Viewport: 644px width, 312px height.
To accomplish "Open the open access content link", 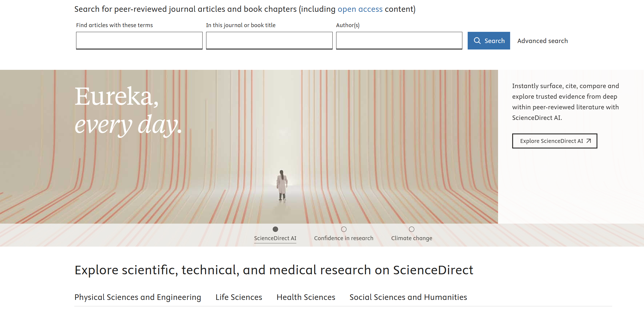I will (360, 9).
